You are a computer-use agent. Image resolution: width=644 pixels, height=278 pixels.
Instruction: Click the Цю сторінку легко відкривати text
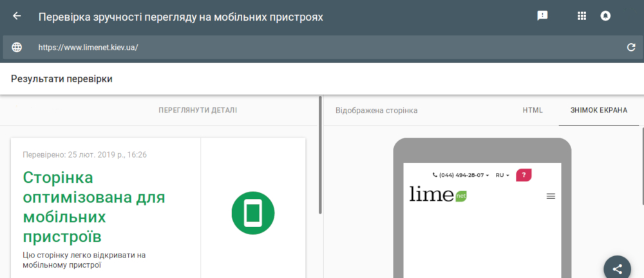84,260
